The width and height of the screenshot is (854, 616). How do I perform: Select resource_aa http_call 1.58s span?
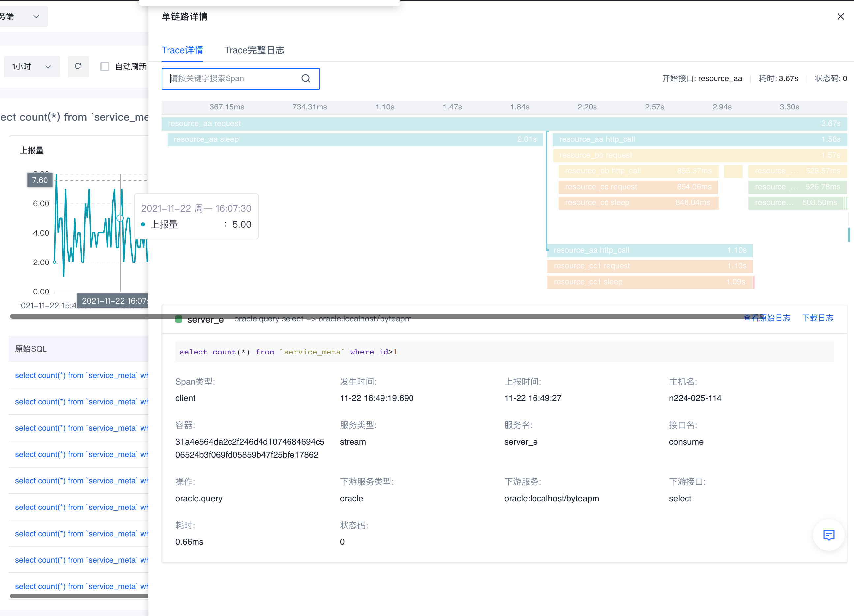click(700, 139)
